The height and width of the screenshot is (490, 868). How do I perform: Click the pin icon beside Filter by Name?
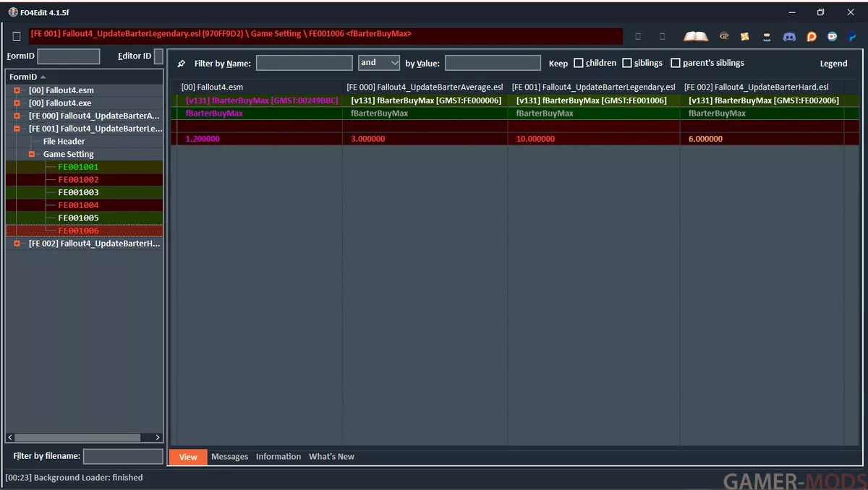point(182,64)
